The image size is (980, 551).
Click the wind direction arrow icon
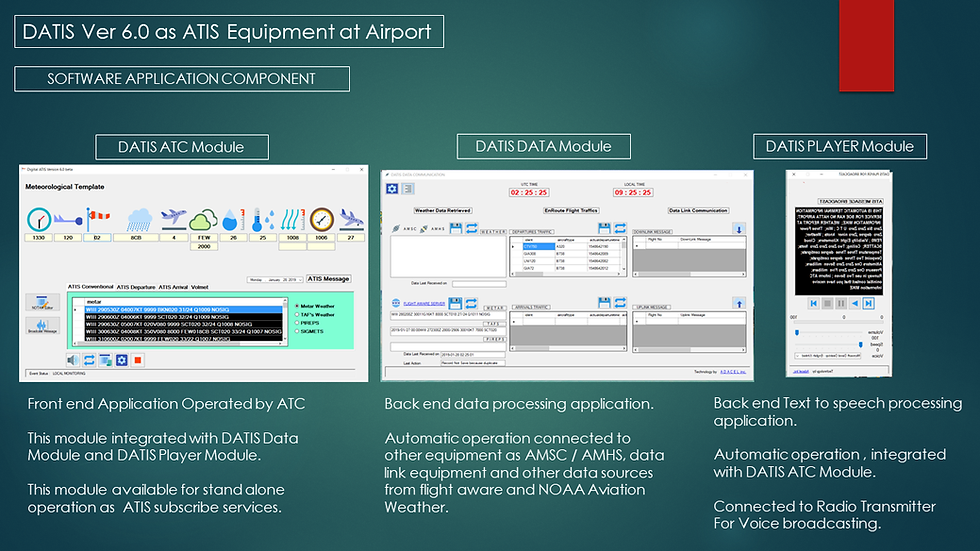(x=68, y=220)
